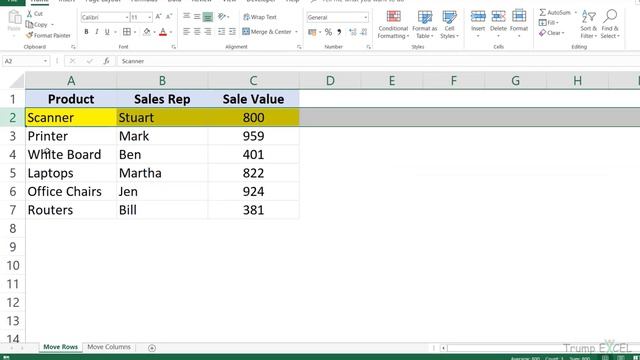The width and height of the screenshot is (640, 360).
Task: Click the Copy icon
Action: (29, 24)
